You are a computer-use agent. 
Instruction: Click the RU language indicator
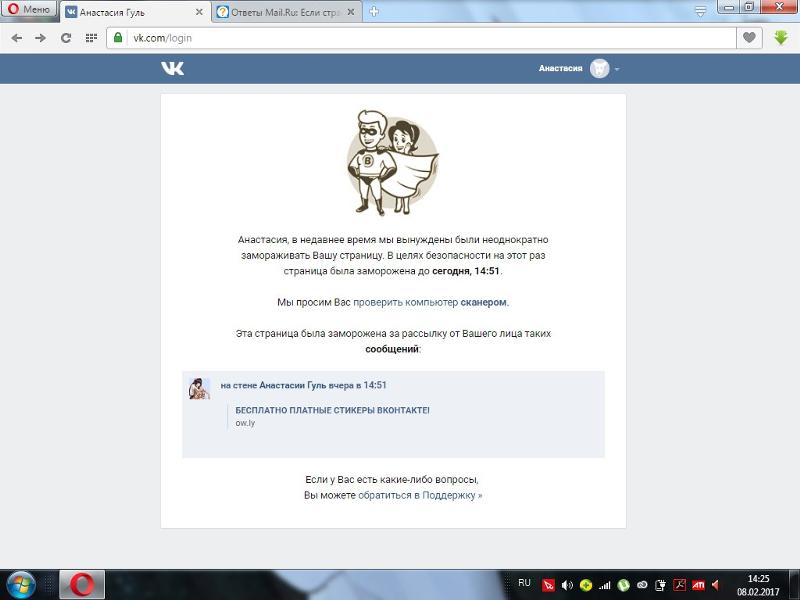coord(524,583)
